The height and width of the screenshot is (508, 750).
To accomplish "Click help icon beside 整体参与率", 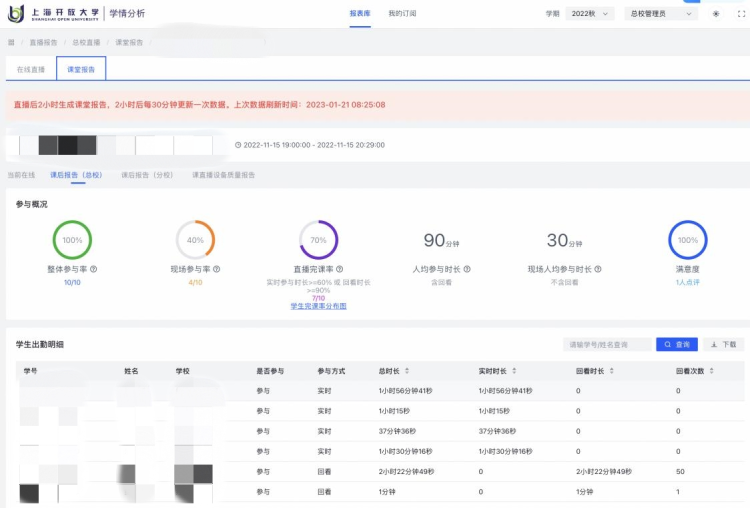I will [94, 269].
